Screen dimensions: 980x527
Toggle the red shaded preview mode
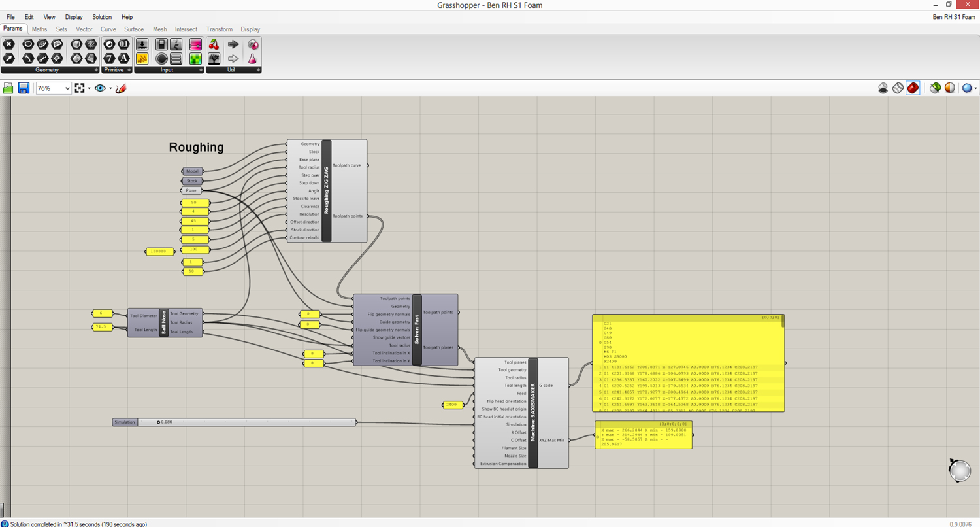tap(913, 88)
